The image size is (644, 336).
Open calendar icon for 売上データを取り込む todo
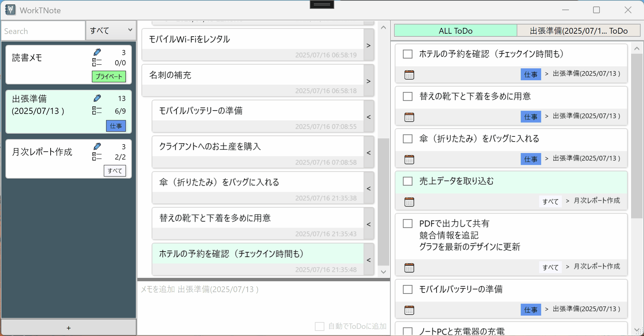[x=409, y=202]
